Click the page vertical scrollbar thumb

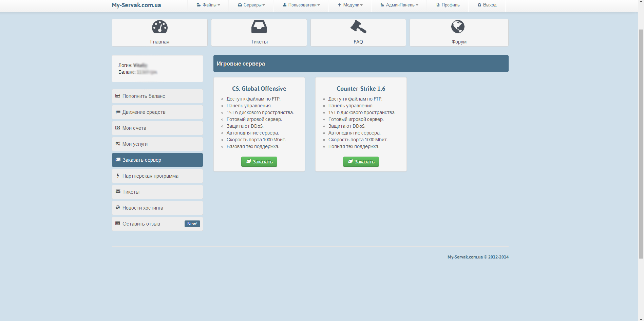point(641,144)
